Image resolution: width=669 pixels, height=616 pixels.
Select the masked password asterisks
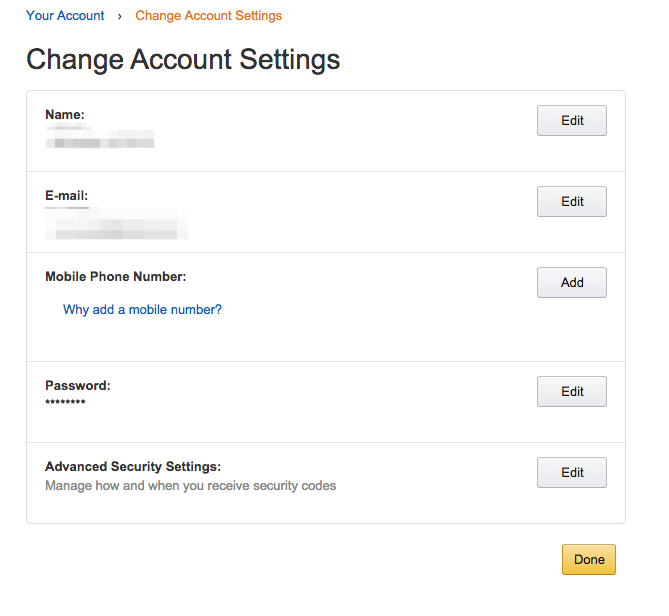coord(65,402)
